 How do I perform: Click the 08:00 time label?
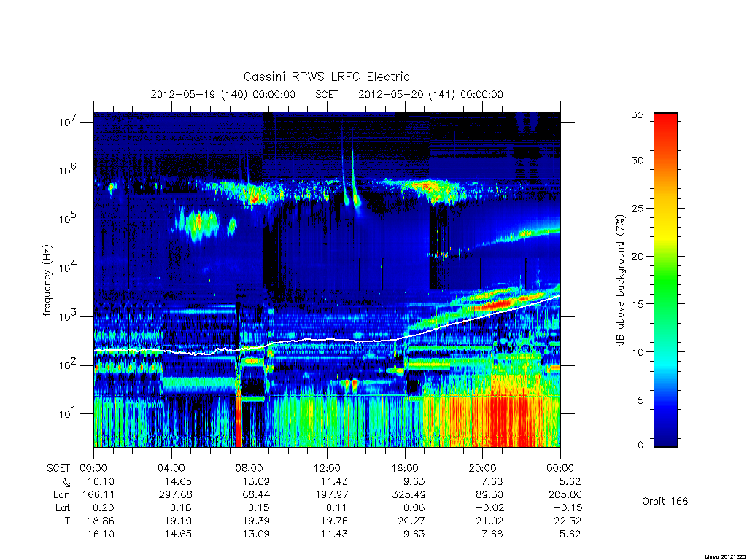[249, 468]
